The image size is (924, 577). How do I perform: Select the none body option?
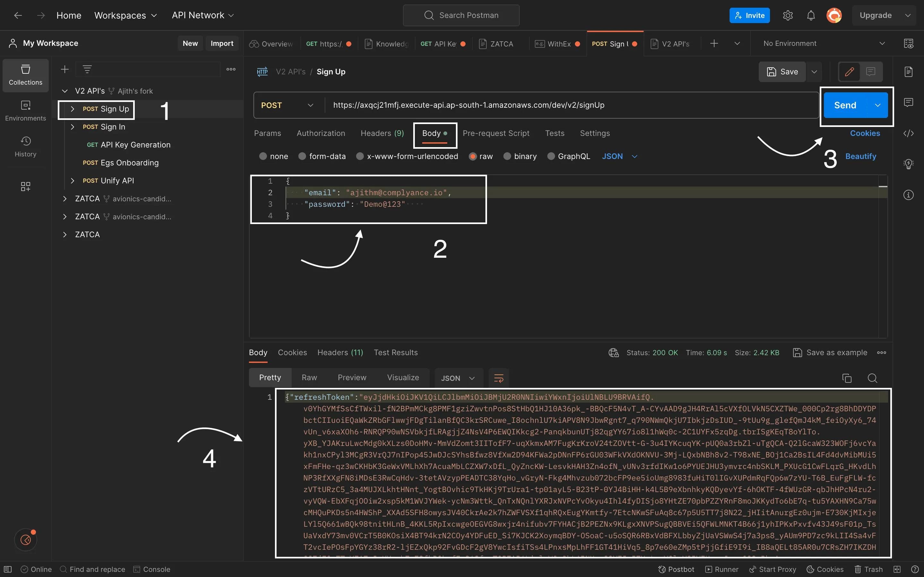[x=263, y=156]
